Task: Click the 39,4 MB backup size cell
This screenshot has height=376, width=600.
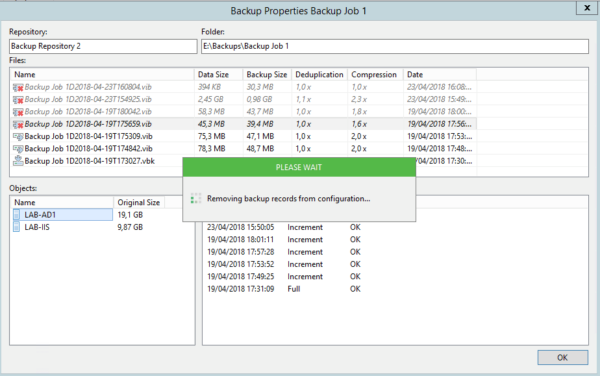Action: [260, 124]
